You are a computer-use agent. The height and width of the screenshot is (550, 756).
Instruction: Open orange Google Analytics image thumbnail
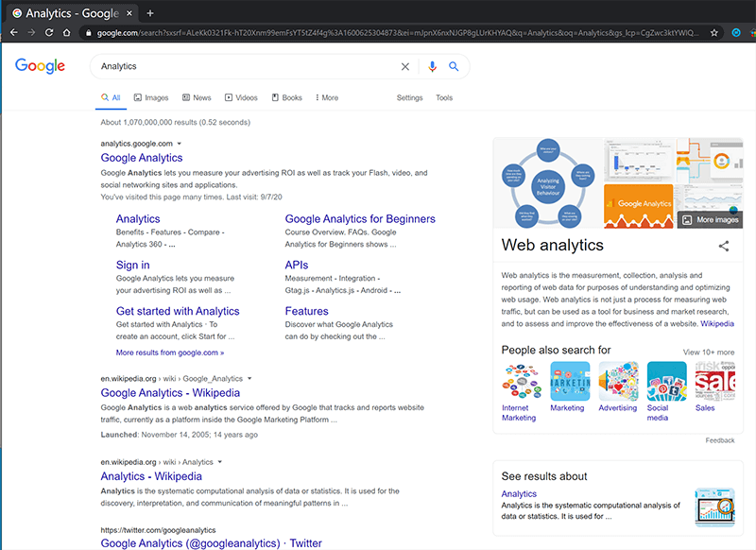point(638,206)
